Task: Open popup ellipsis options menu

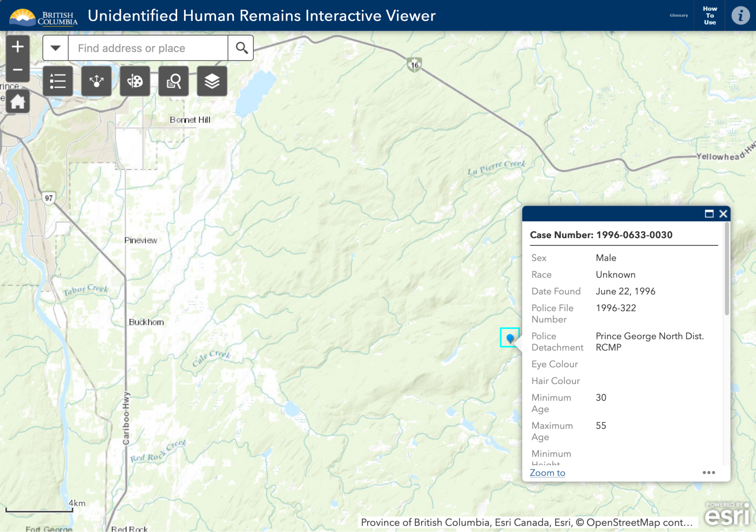Action: (709, 472)
